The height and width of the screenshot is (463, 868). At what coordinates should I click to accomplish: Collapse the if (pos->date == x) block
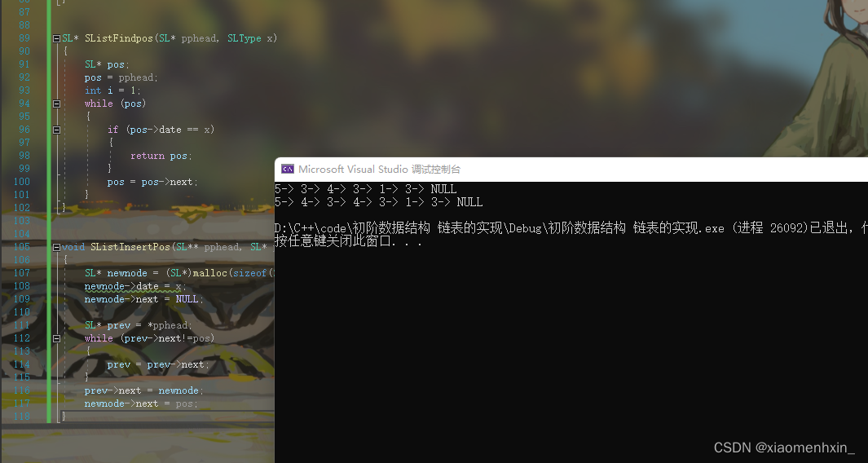[x=56, y=130]
